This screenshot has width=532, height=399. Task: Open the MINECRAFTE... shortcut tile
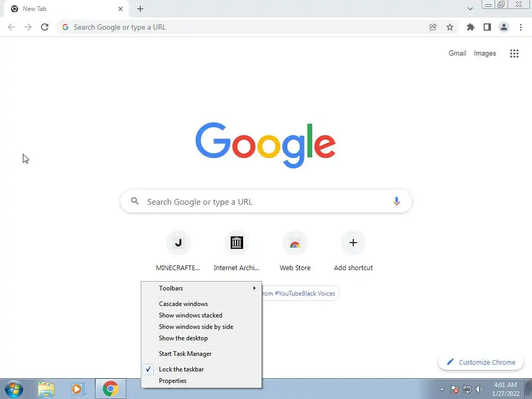point(178,251)
